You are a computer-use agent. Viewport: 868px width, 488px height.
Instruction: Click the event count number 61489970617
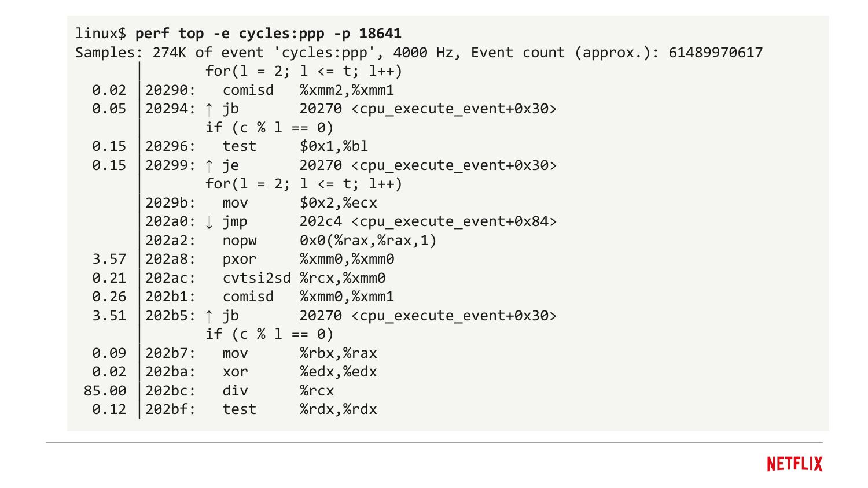coord(715,53)
